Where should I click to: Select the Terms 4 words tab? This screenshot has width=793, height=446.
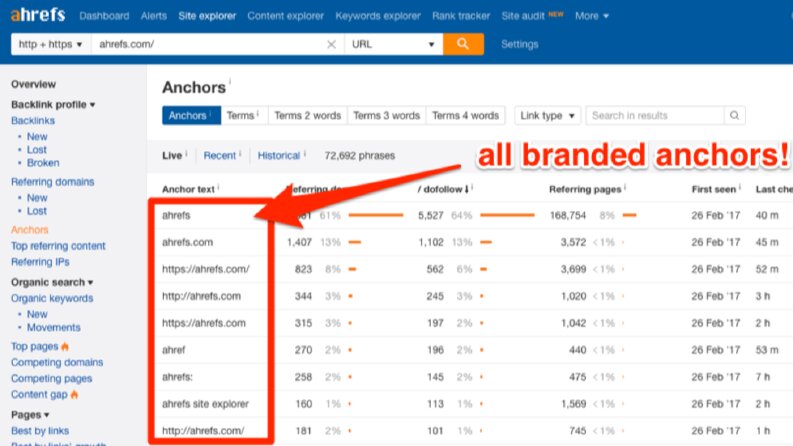pos(465,115)
